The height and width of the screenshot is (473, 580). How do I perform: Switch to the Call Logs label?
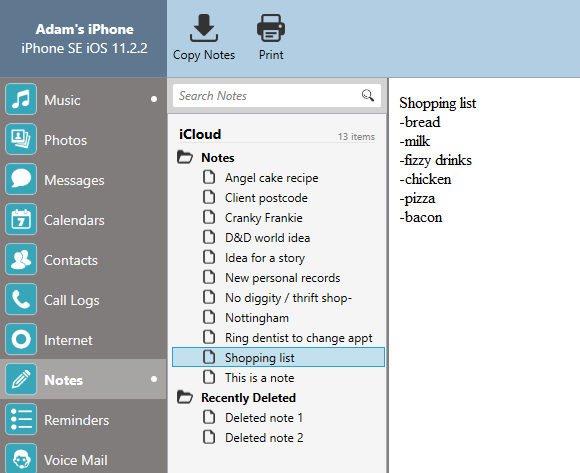click(71, 301)
